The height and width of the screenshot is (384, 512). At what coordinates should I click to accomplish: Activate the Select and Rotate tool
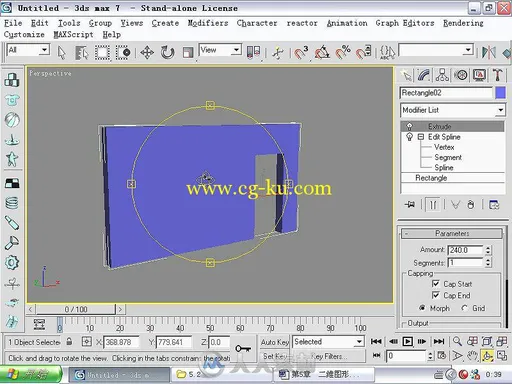click(x=167, y=53)
